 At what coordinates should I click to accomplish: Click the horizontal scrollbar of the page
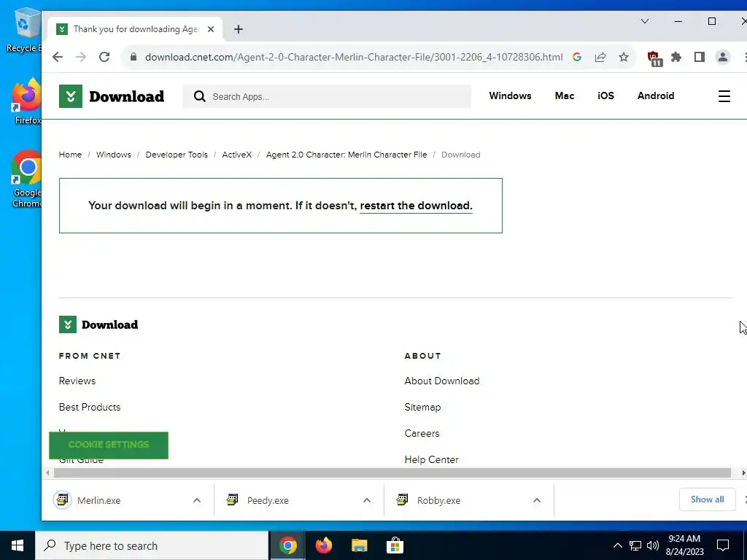click(x=392, y=472)
